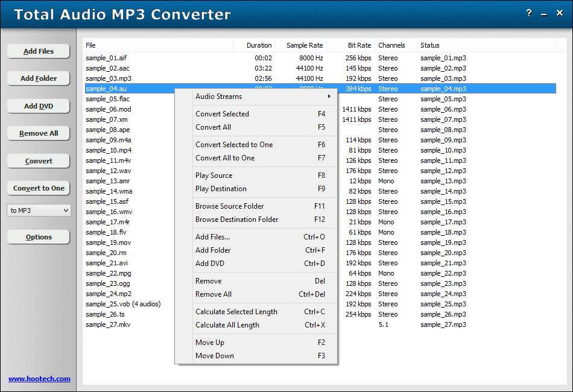Click the 254 kbps bit rate cell

pos(358,314)
